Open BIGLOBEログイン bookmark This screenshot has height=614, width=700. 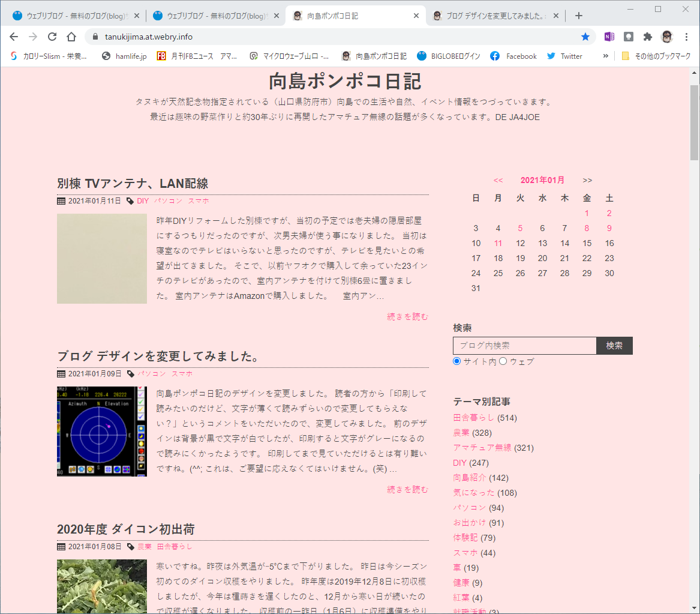[x=449, y=56]
